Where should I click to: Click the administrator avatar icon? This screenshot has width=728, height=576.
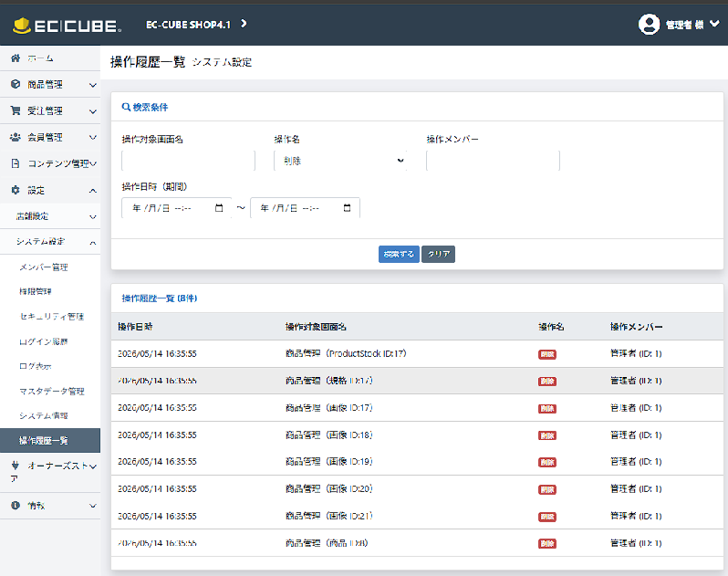649,24
